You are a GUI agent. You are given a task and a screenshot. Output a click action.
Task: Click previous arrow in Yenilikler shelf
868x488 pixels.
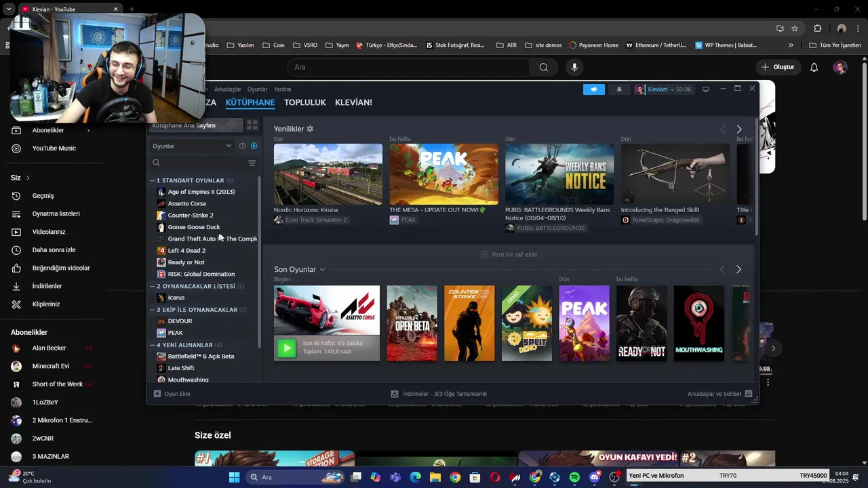722,129
